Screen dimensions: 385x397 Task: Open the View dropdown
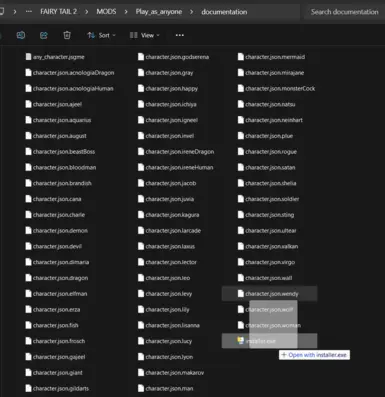[145, 35]
